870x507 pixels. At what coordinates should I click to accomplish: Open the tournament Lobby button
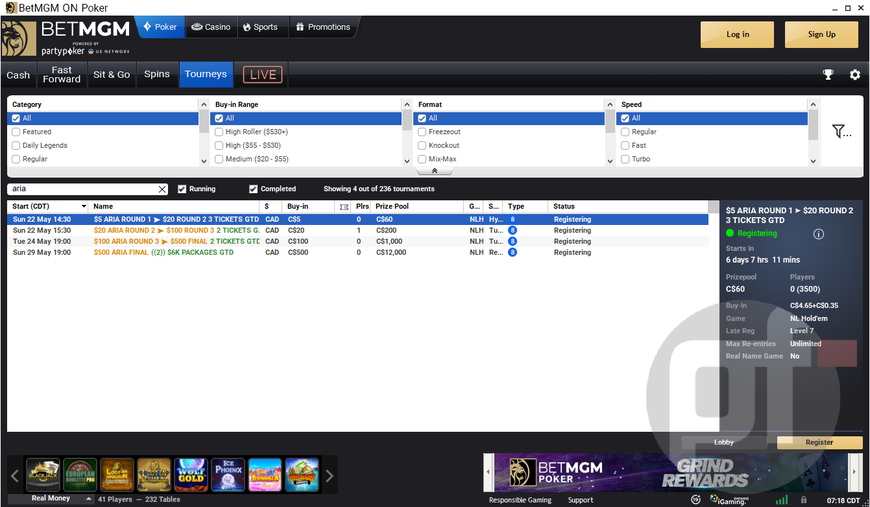[x=724, y=442]
